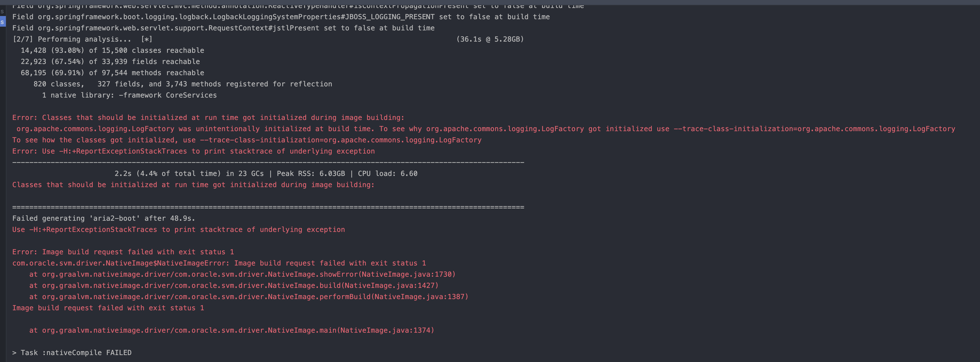
Task: Open the NativeImage.java:1387 stack trace link
Action: tap(421, 297)
